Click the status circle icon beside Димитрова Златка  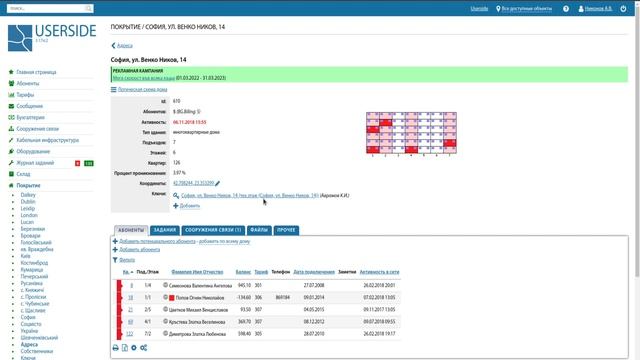coord(165,333)
